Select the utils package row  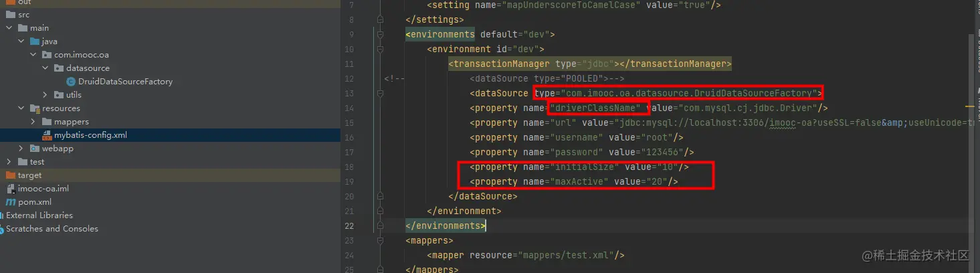point(170,95)
